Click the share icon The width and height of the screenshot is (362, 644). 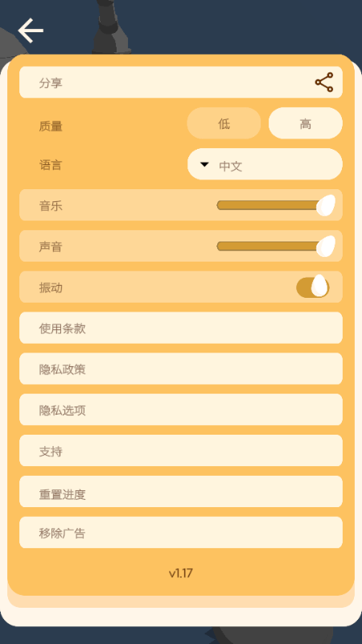[x=324, y=82]
